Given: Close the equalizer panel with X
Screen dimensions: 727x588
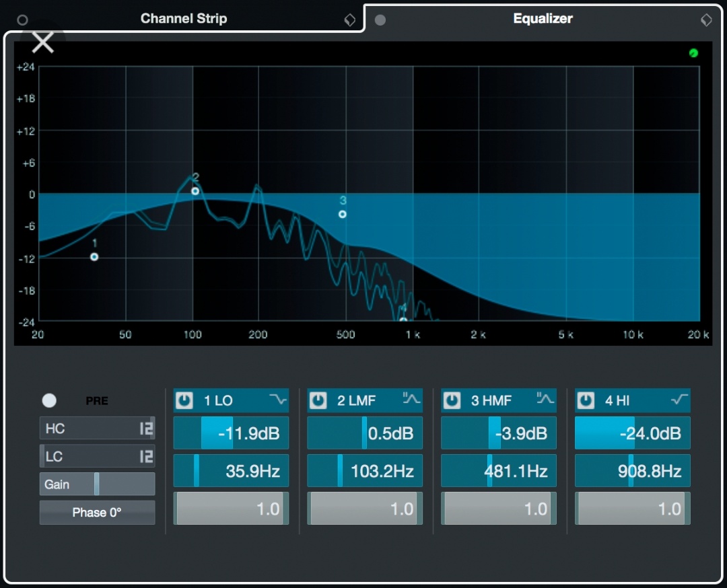Looking at the screenshot, I should pos(42,42).
